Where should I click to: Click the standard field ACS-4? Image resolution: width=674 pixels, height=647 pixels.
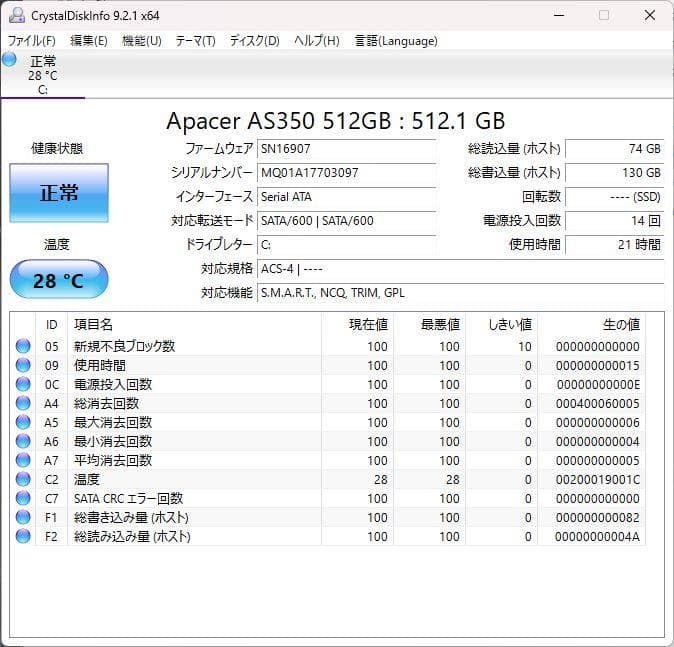(x=461, y=269)
